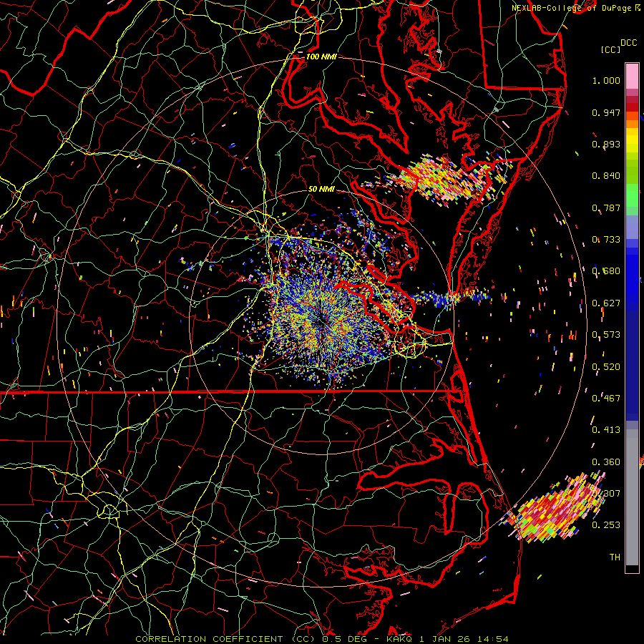Click the 0.253 legend value
Image resolution: width=644 pixels, height=644 pixels.
[x=606, y=525]
